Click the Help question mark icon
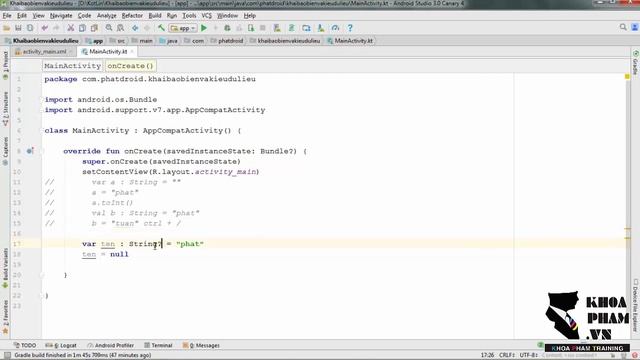Screen dimensions: 640x360 (350, 28)
